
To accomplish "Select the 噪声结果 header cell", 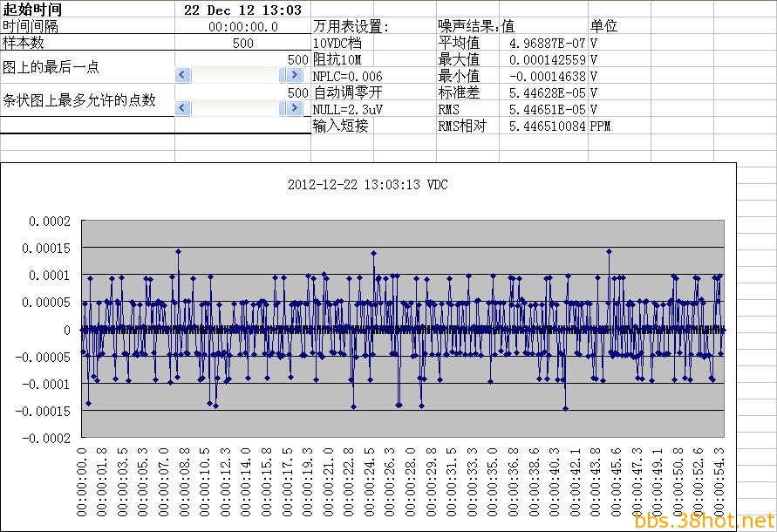I will 467,26.
